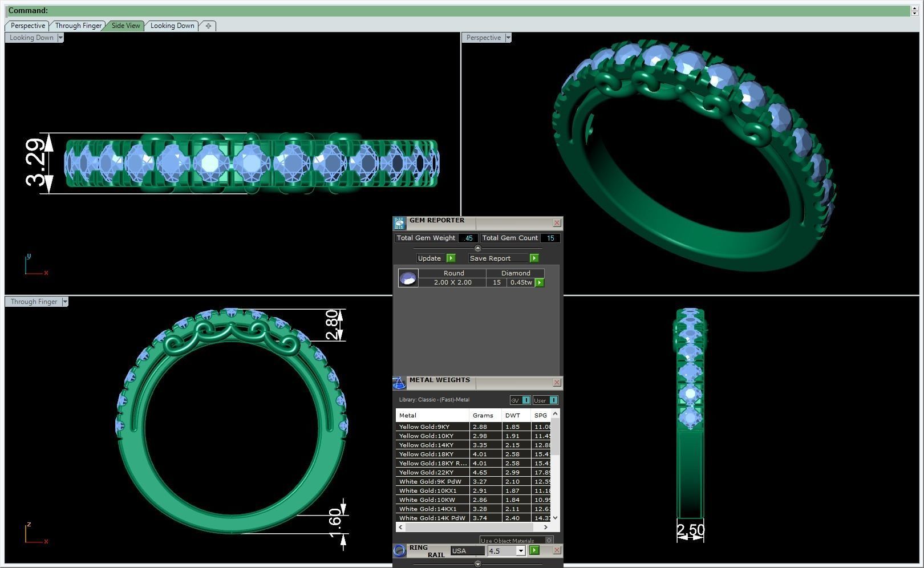Click the Metal column header

coord(432,415)
